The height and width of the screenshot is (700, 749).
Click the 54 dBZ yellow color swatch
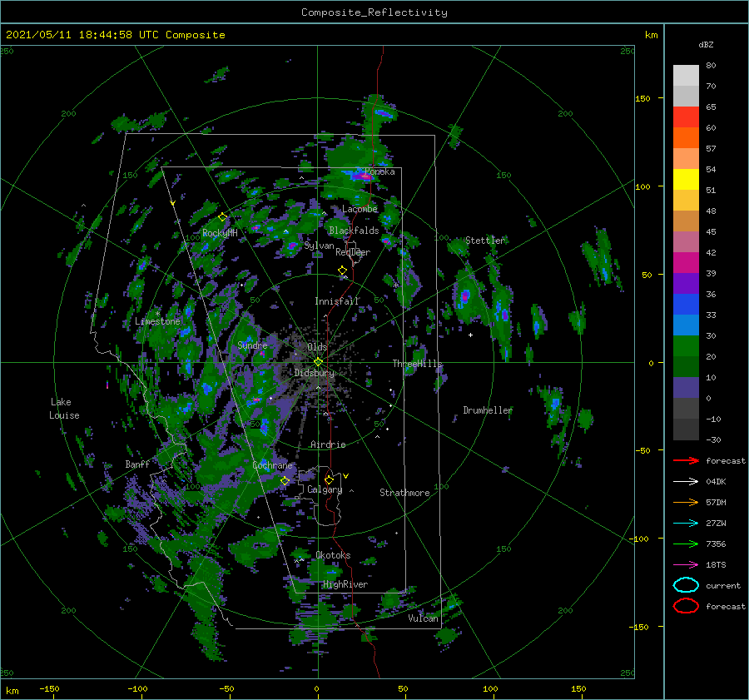[x=686, y=179]
